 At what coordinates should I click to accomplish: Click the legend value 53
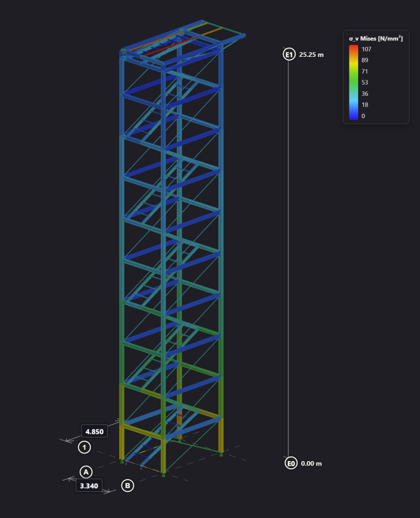(x=365, y=82)
